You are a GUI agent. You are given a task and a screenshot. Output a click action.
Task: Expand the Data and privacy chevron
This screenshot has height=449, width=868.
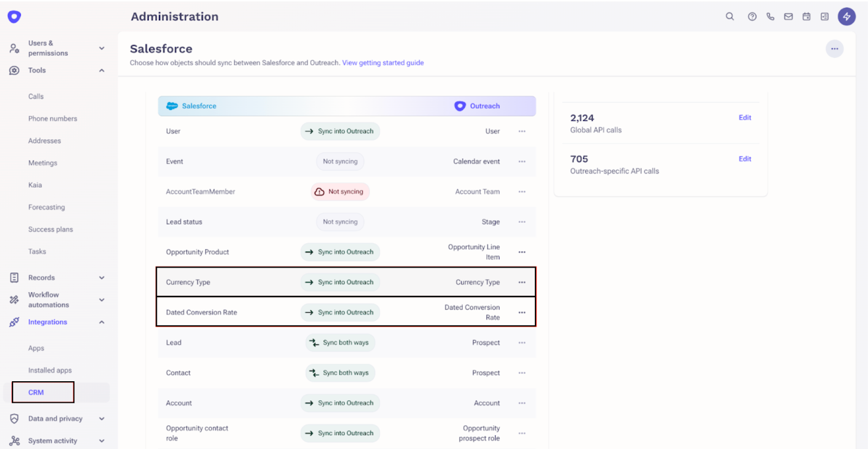click(x=101, y=419)
